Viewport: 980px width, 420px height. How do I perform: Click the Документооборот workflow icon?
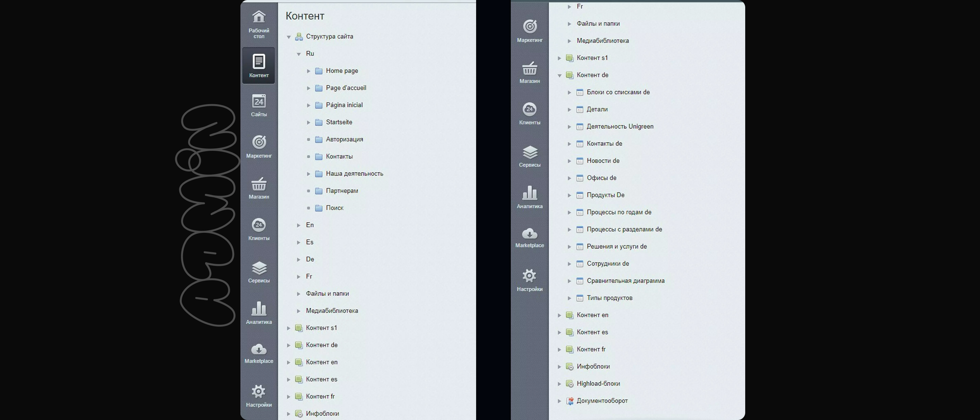click(570, 401)
